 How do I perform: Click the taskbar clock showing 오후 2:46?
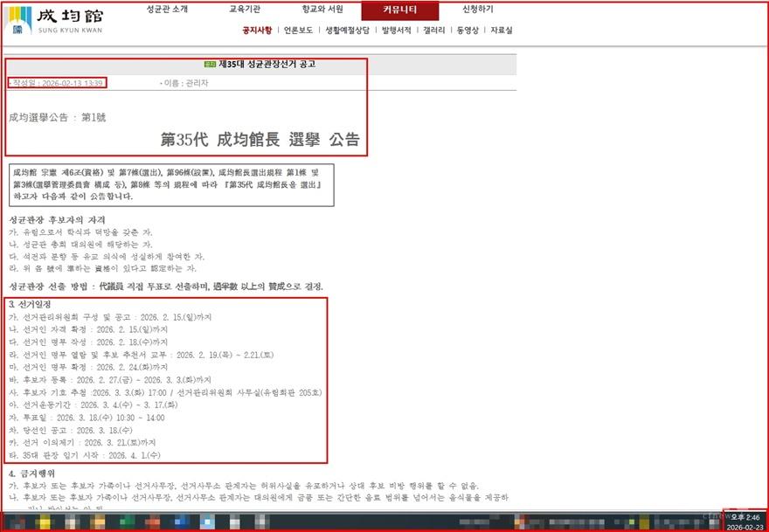pos(746,517)
